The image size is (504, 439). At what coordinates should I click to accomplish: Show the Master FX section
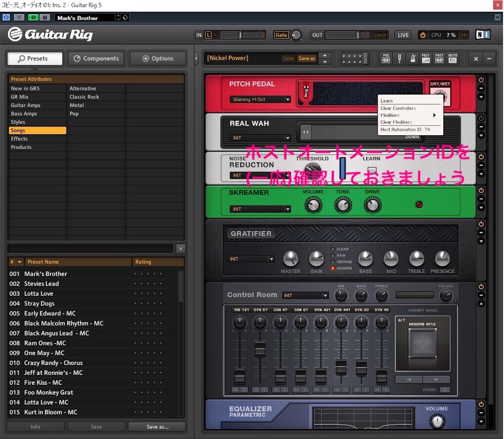click(453, 58)
